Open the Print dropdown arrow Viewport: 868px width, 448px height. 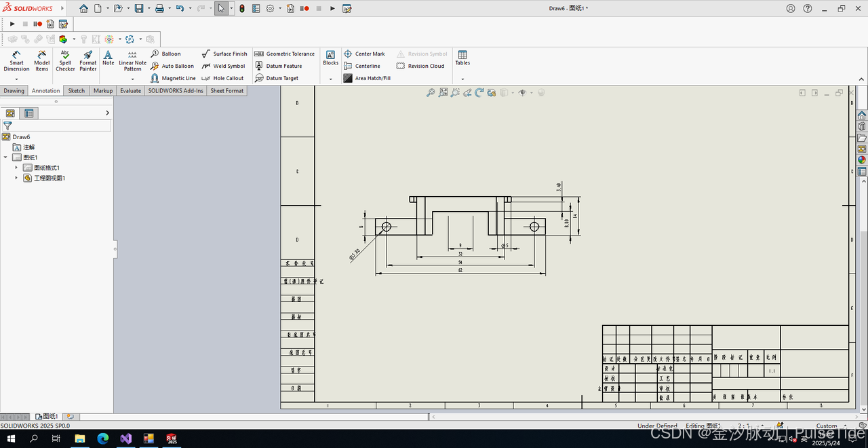pos(169,9)
